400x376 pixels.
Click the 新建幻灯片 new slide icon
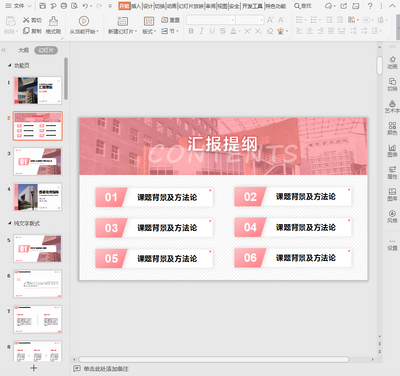(122, 21)
